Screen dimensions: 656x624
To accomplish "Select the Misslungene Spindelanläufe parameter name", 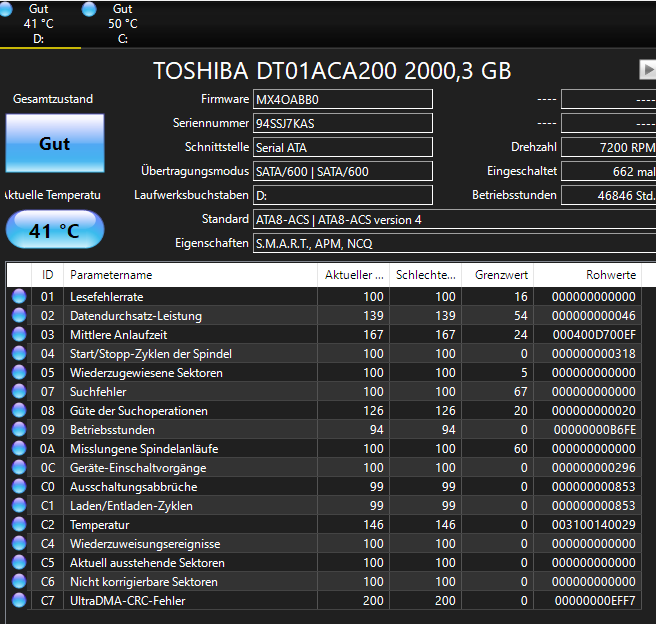I will [x=144, y=449].
